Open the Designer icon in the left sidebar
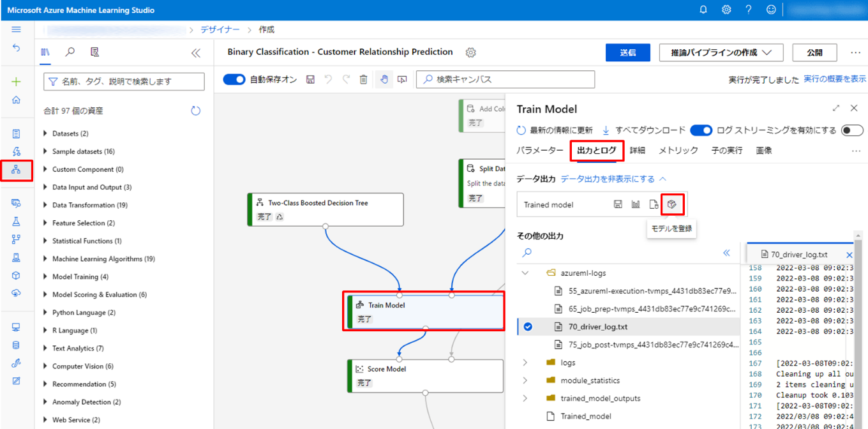Viewport: 868px width, 429px height. pyautogui.click(x=16, y=170)
